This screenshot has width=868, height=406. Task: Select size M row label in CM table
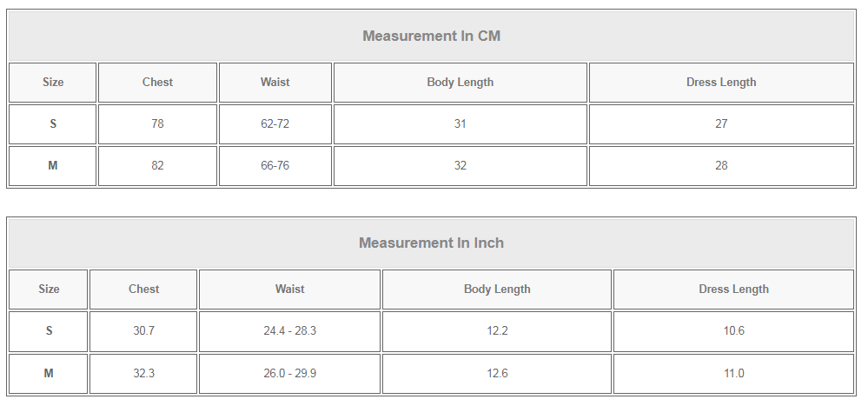[53, 165]
